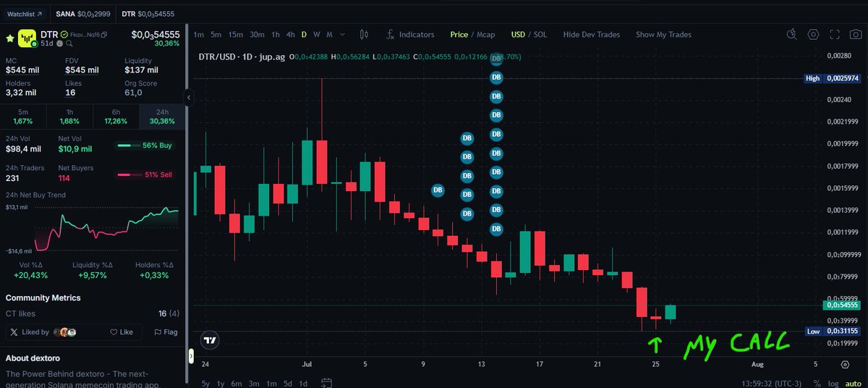The image size is (868, 388).
Task: Toggle the auto scale button
Action: (x=854, y=383)
